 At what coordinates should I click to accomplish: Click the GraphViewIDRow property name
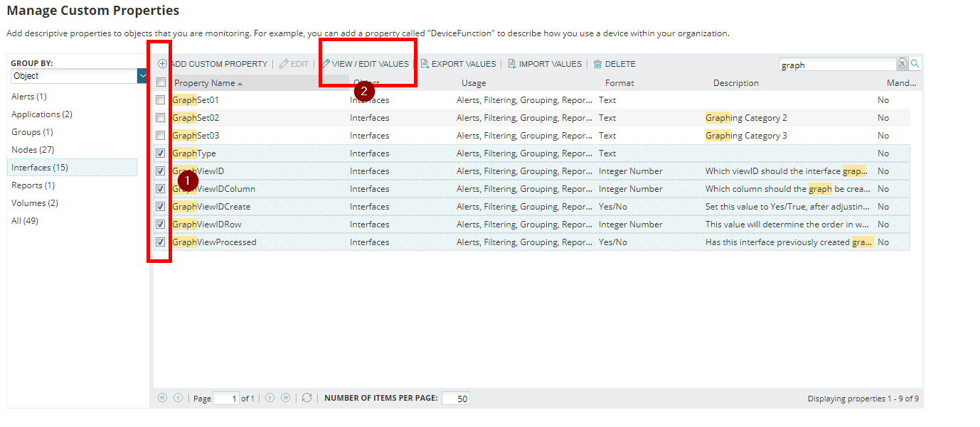pos(207,225)
